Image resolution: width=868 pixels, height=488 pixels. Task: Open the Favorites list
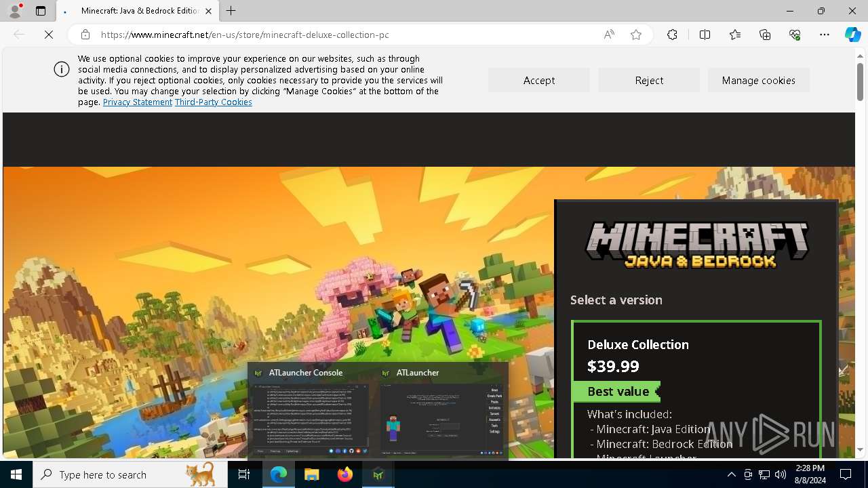click(x=735, y=35)
